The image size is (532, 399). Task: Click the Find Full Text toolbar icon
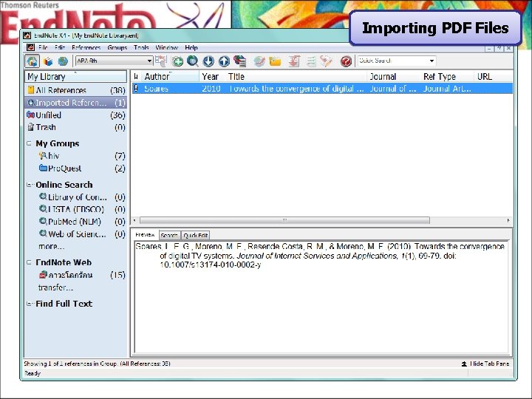click(240, 61)
